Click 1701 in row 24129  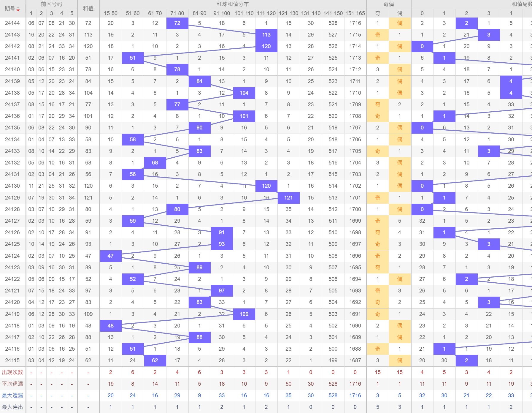pos(355,198)
